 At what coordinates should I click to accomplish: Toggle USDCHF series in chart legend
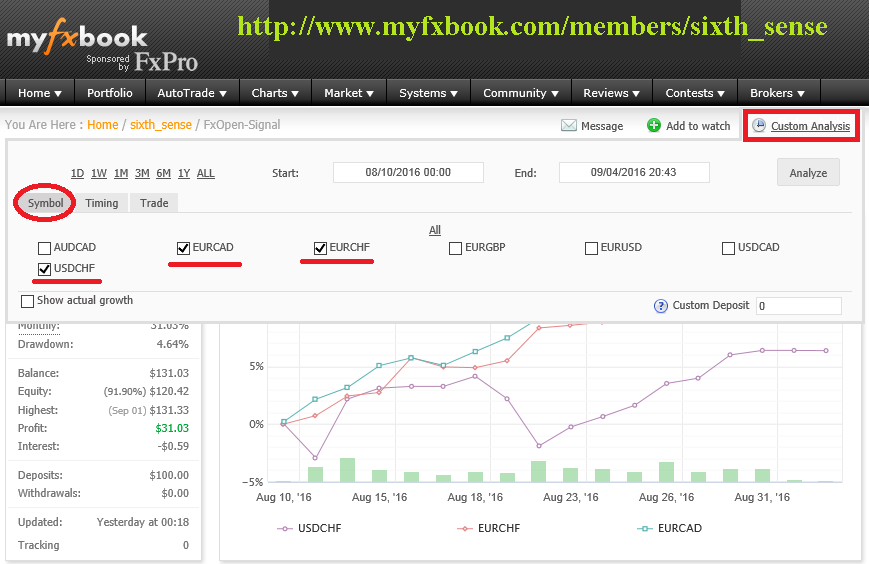tap(309, 528)
